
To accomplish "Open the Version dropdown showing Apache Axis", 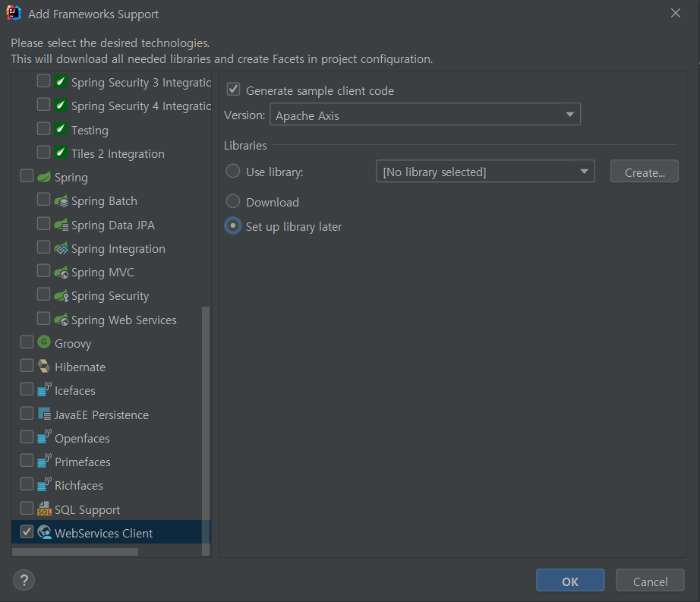I will (425, 115).
